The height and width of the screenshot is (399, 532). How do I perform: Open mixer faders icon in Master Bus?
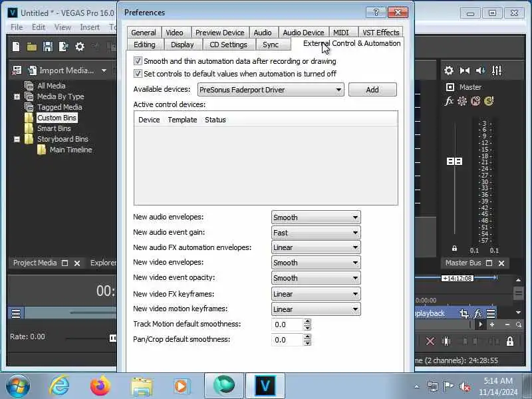497,70
